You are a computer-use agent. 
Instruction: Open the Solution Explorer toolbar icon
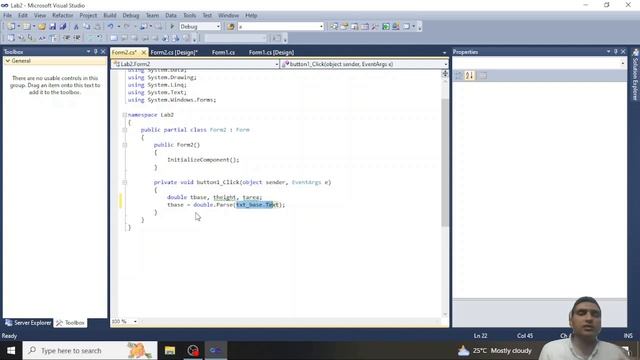[x=334, y=27]
